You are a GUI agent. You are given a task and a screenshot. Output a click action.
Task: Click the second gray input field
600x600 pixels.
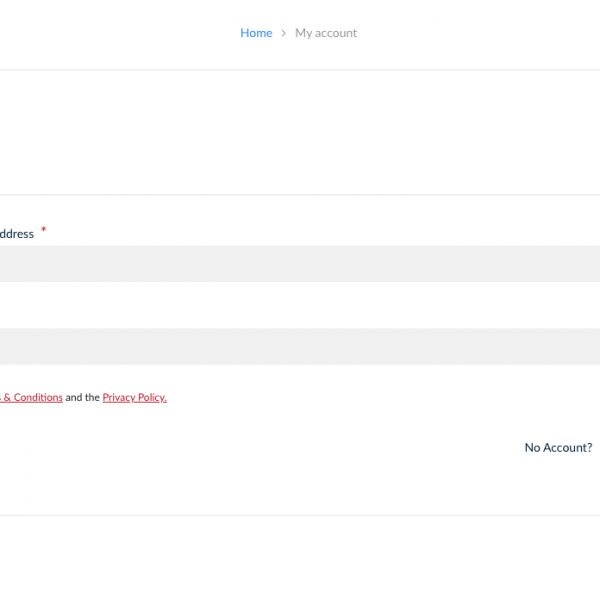(300, 347)
